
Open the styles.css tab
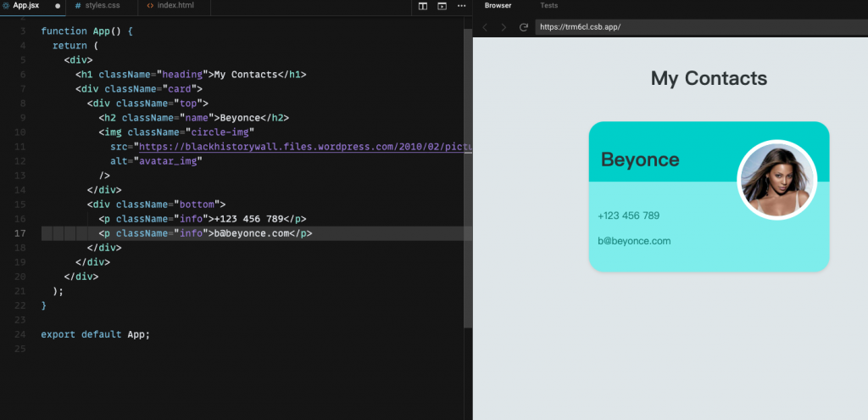point(97,6)
